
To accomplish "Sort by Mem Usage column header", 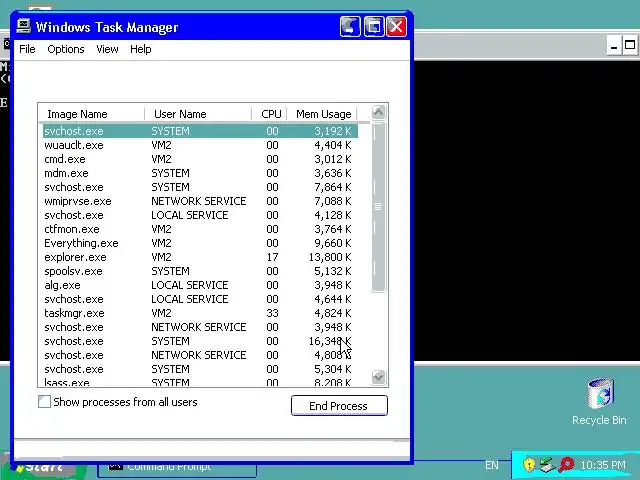I will (322, 113).
